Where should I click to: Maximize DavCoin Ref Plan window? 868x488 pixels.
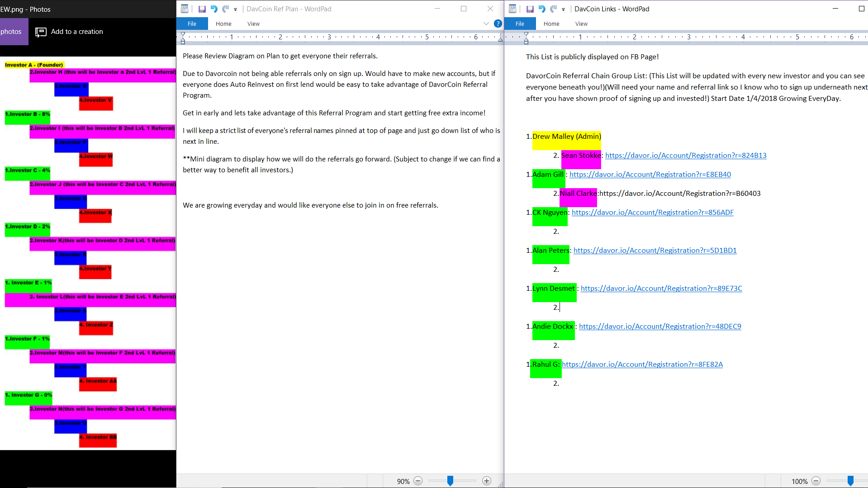[x=464, y=9]
